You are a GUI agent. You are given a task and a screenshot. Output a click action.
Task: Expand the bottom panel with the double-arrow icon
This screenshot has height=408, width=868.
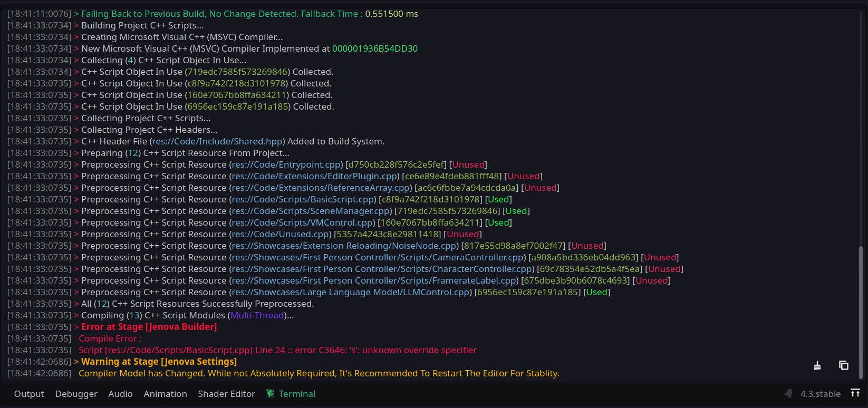point(855,393)
